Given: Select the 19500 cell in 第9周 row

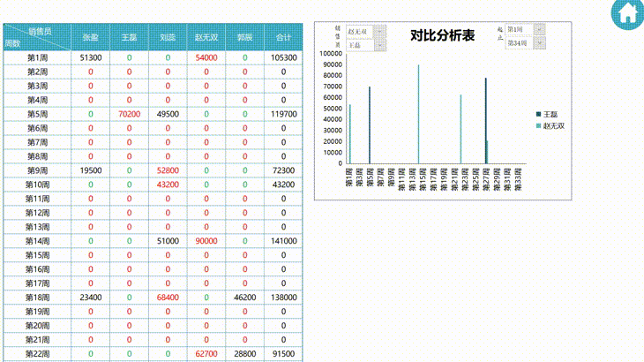Looking at the screenshot, I should tap(90, 170).
